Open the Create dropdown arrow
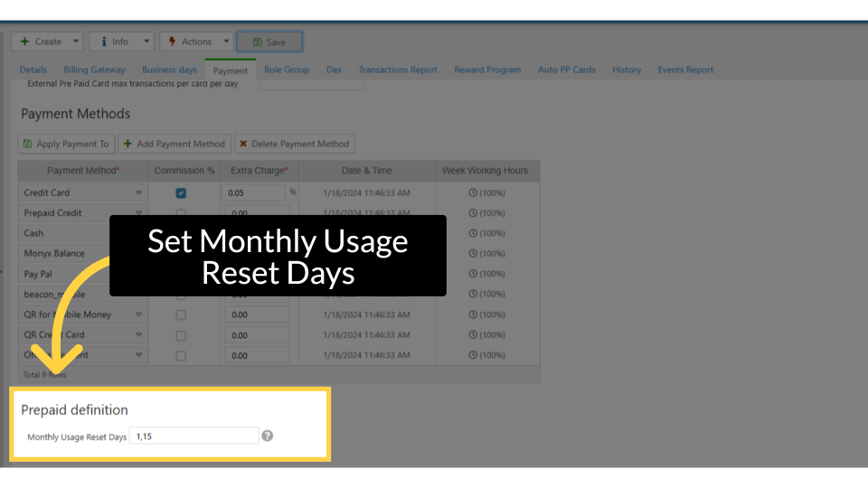The height and width of the screenshot is (488, 868). 74,42
